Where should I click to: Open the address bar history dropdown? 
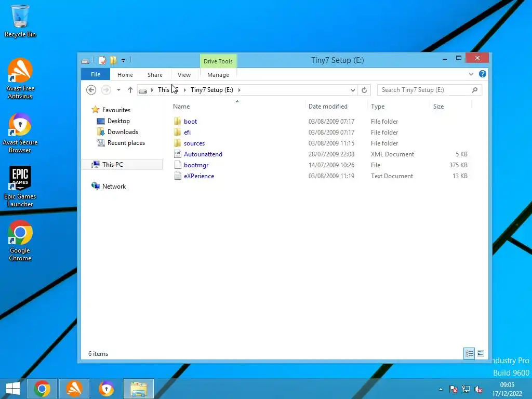(x=353, y=90)
